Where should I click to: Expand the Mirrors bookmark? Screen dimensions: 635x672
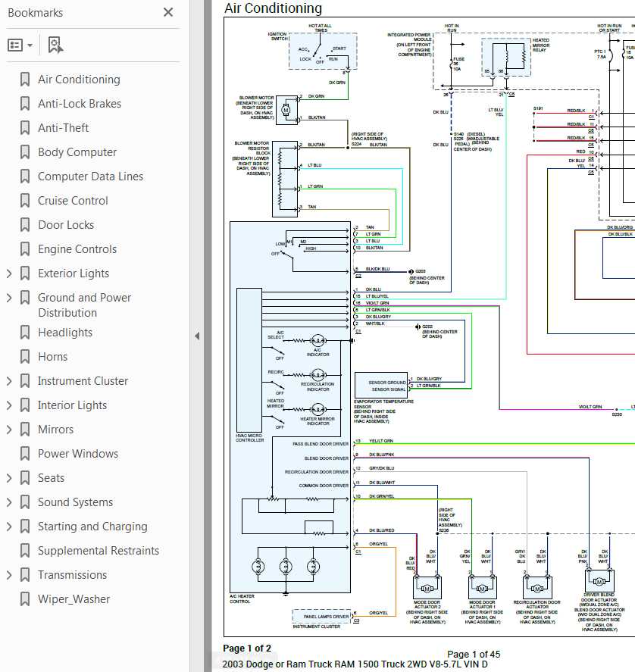point(9,430)
